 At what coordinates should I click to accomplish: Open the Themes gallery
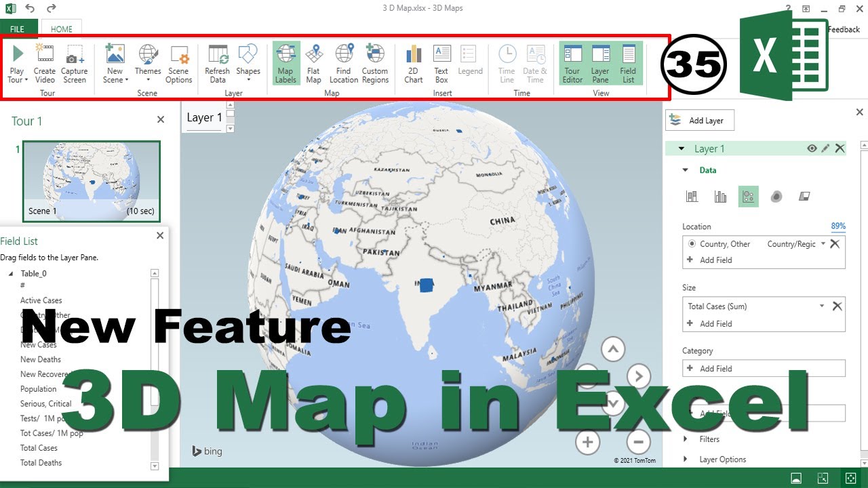[148, 63]
